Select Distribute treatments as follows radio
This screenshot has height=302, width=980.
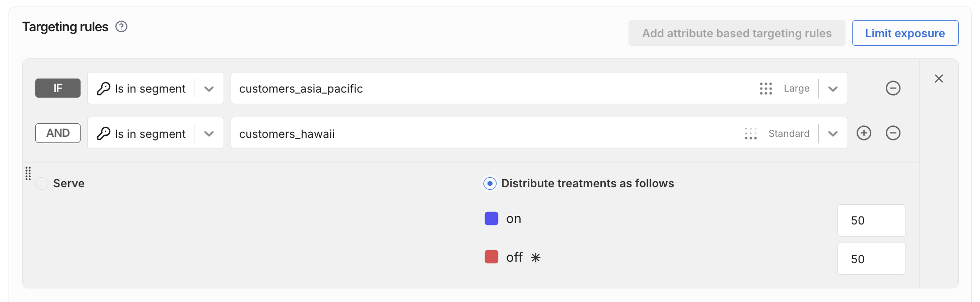click(x=489, y=183)
